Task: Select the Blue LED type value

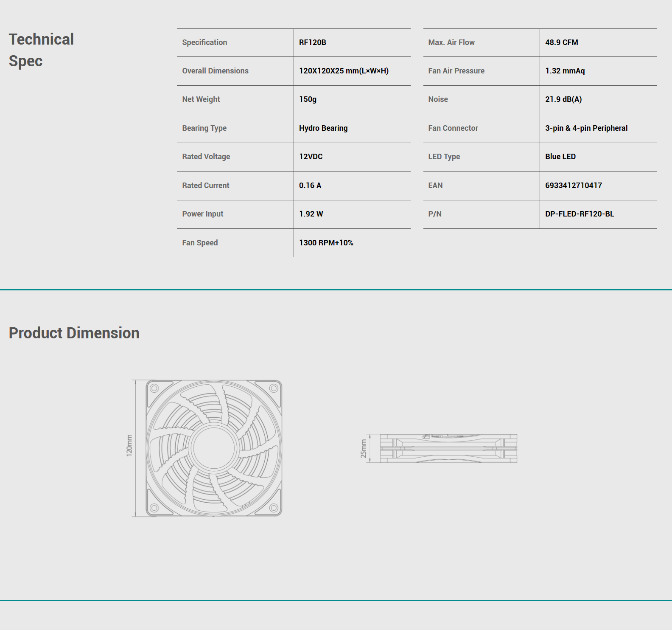Action: [560, 157]
